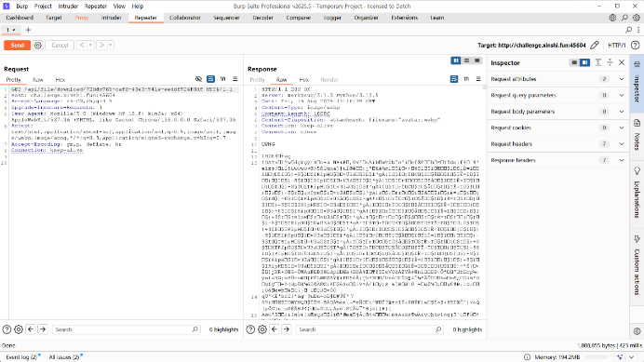Add a new Repeater tab with plus
This screenshot has width=644, height=362.
point(28,30)
